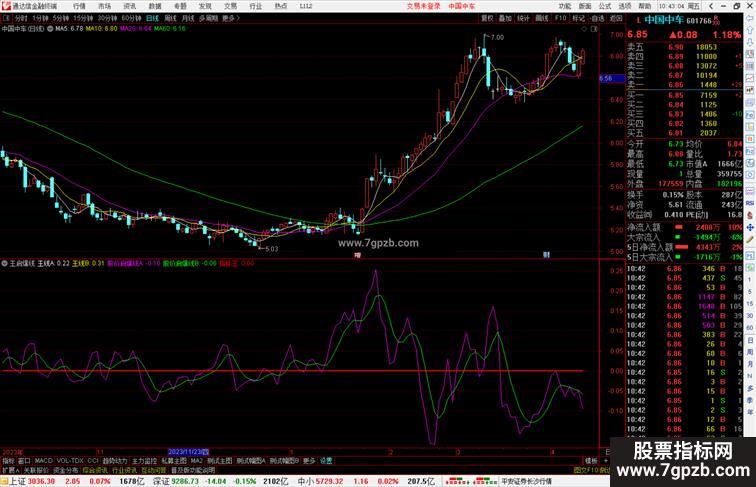Viewport: 756px width, 487px height.
Task: Click the square window icon beside the diamond
Action: coord(594,29)
